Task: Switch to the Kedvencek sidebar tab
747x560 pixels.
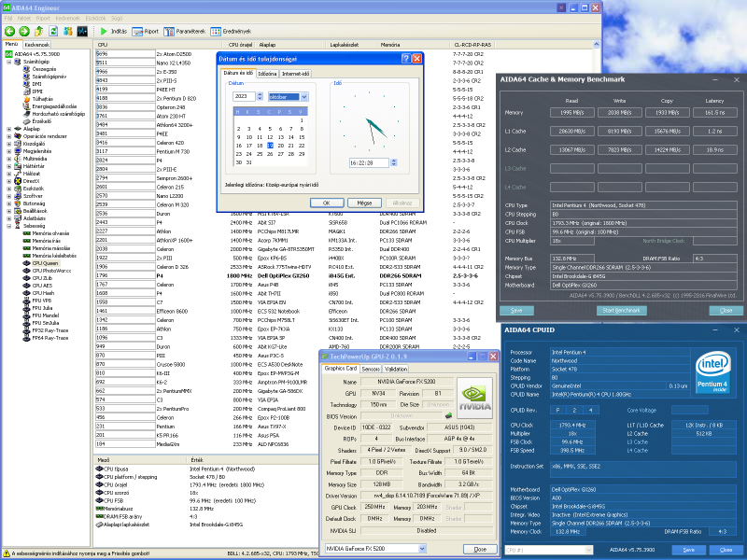Action: pos(37,44)
